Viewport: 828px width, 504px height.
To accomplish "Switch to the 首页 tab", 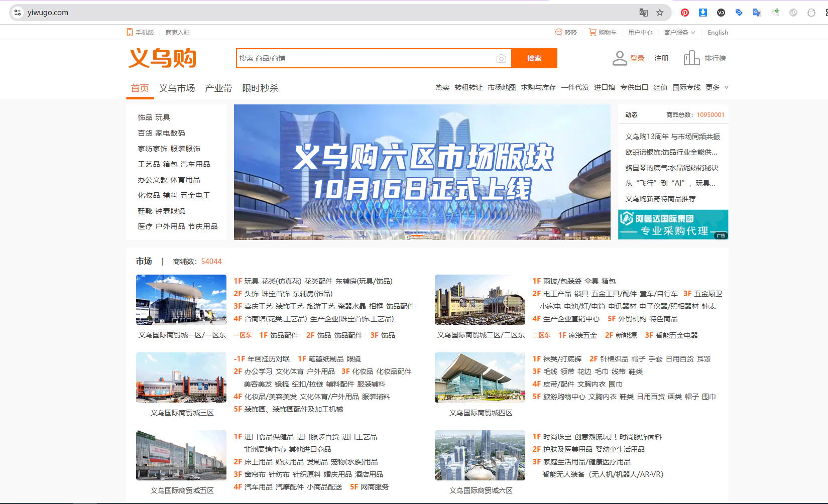I will click(x=140, y=88).
